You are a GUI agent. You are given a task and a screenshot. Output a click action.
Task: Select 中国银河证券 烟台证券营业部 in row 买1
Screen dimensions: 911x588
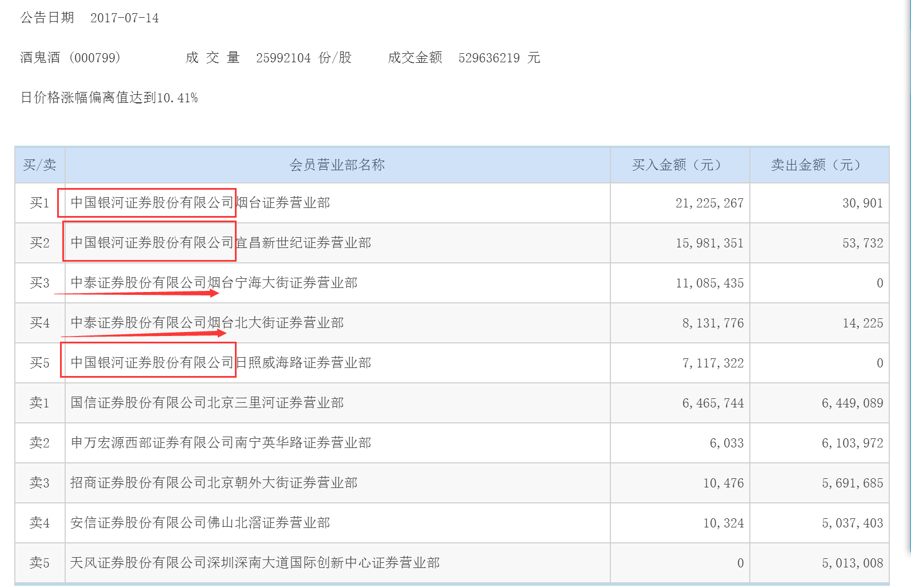pyautogui.click(x=200, y=203)
